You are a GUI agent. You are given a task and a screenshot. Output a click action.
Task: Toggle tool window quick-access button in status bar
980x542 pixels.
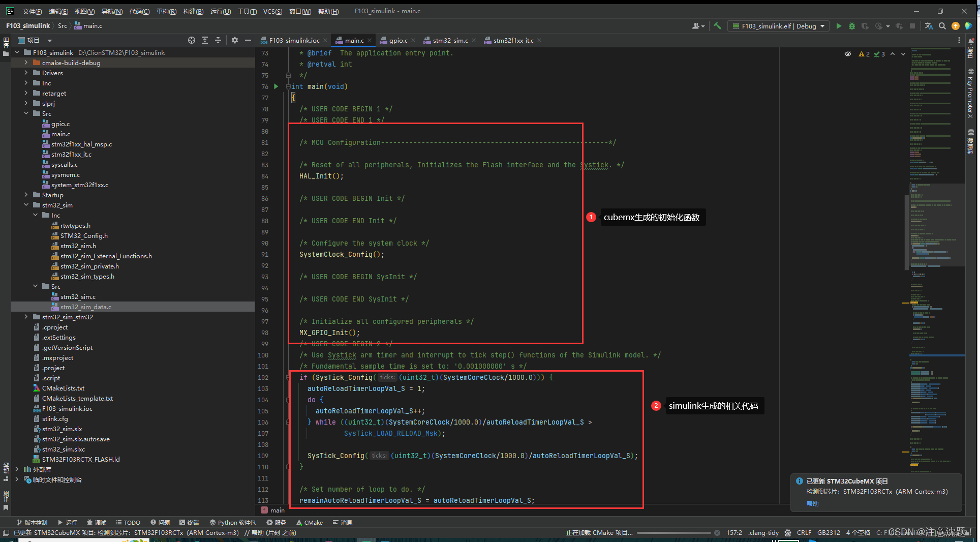[6, 532]
